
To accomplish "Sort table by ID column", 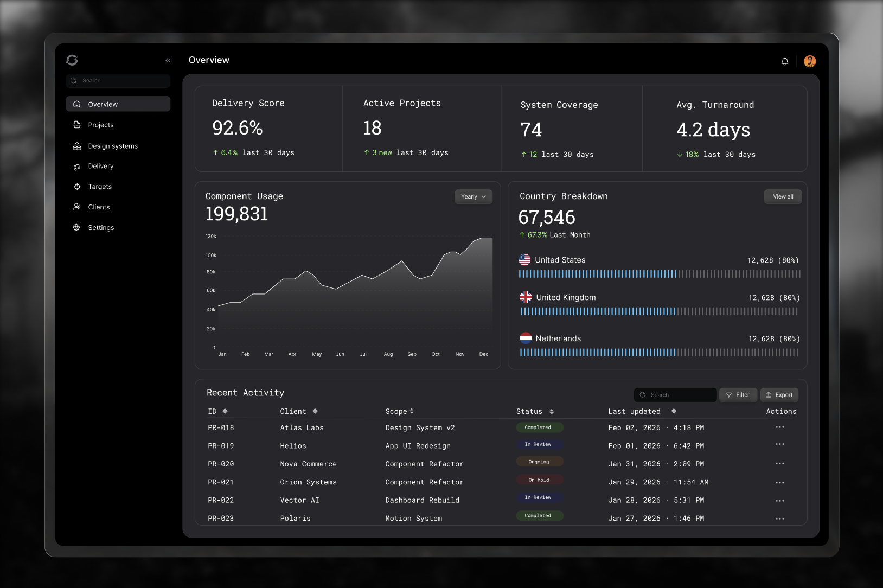I will (x=225, y=411).
